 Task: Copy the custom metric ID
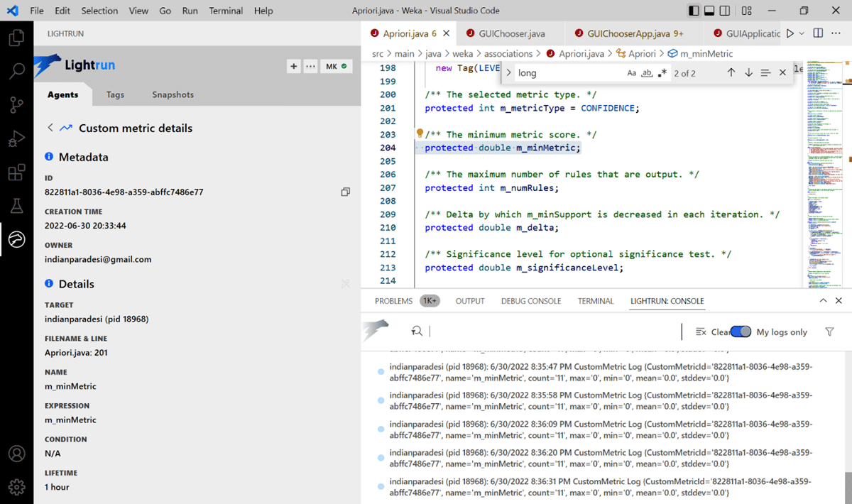coord(345,192)
